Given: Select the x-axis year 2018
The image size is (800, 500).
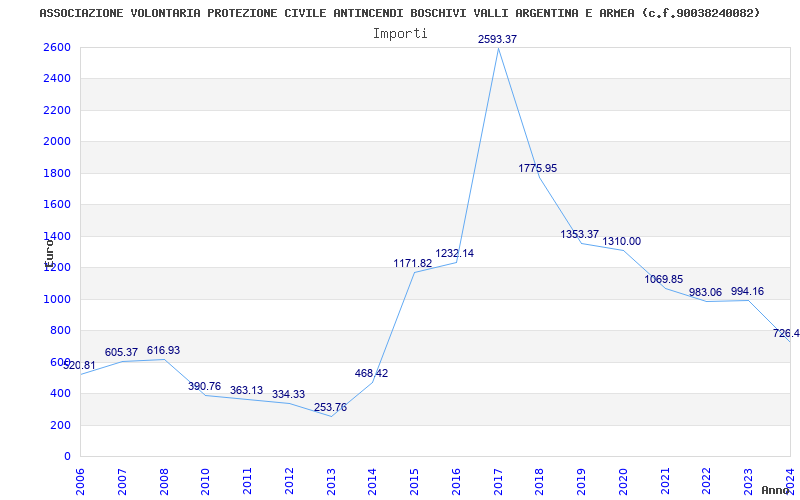Looking at the screenshot, I should (540, 481).
